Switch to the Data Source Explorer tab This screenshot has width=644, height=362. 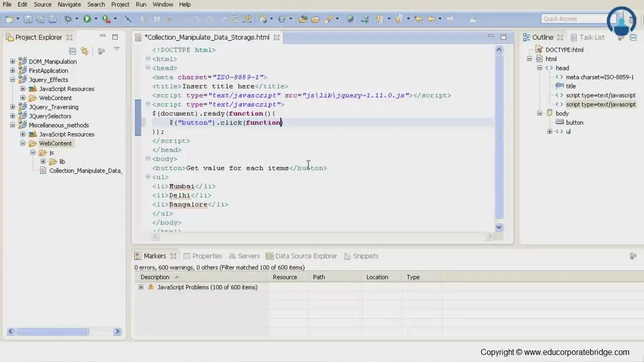tap(301, 256)
